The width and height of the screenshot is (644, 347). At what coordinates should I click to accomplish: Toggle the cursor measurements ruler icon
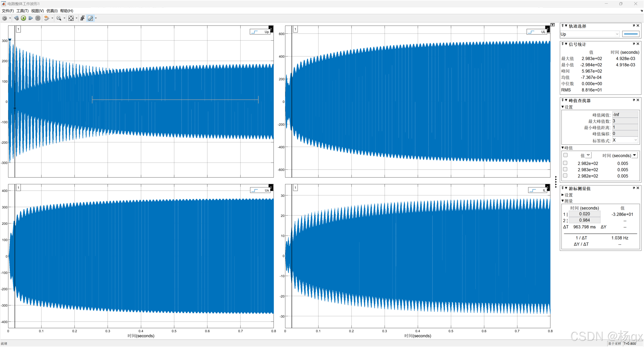(90, 18)
